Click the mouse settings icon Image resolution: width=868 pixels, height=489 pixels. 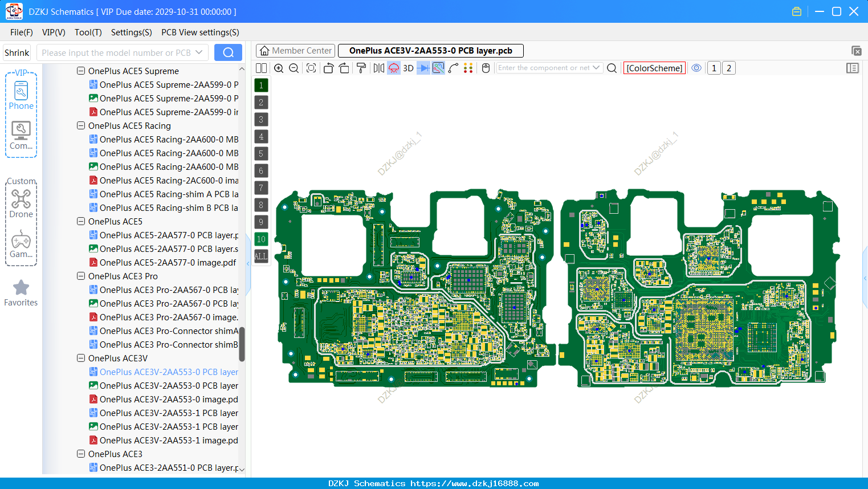click(486, 68)
